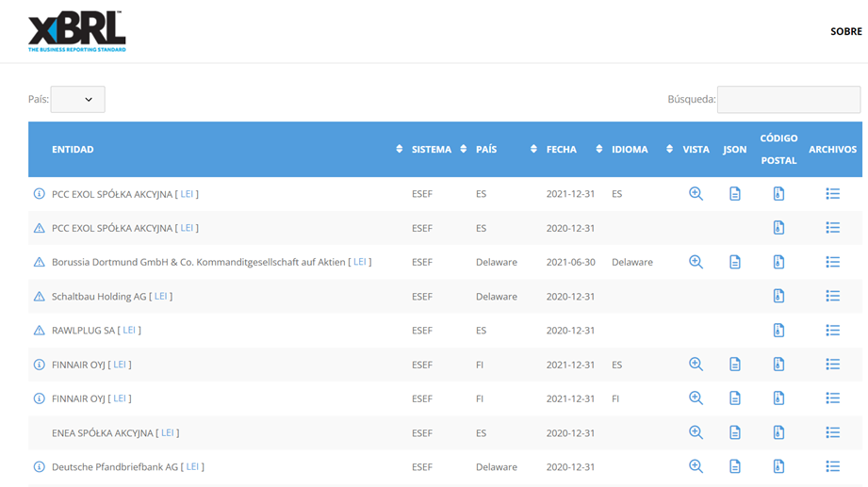Image resolution: width=868 pixels, height=487 pixels.
Task: Open the País filter dropdown
Action: (77, 99)
